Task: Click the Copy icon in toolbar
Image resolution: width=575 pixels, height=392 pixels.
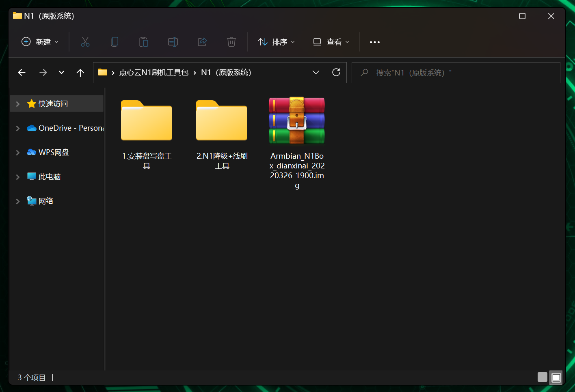Action: 115,42
